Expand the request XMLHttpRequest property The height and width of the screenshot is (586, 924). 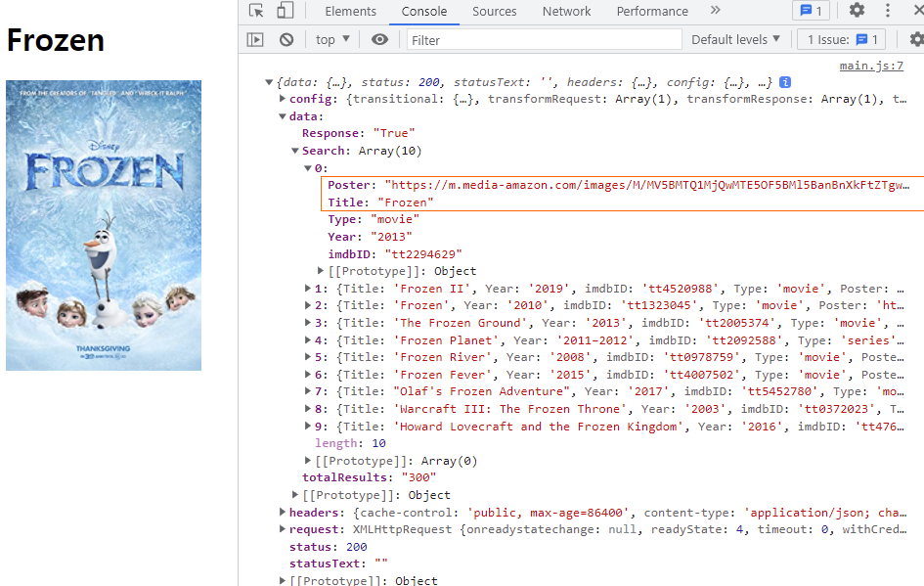coord(283,529)
